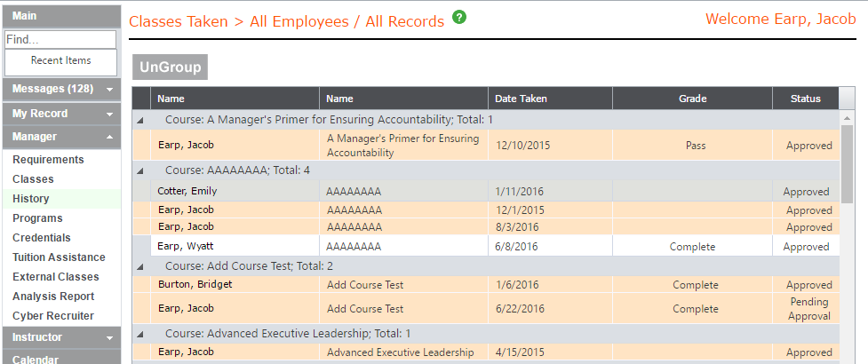868x364 pixels.
Task: Click in the Find search field
Action: [60, 40]
